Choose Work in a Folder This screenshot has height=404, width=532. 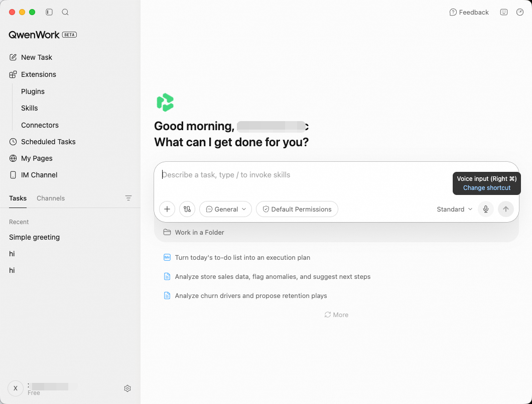200,233
